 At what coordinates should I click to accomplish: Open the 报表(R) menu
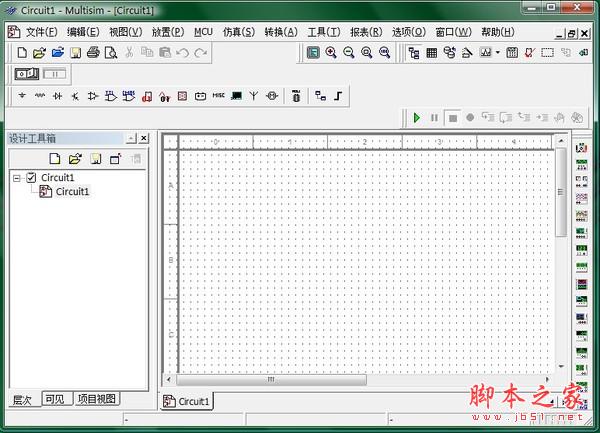(366, 32)
